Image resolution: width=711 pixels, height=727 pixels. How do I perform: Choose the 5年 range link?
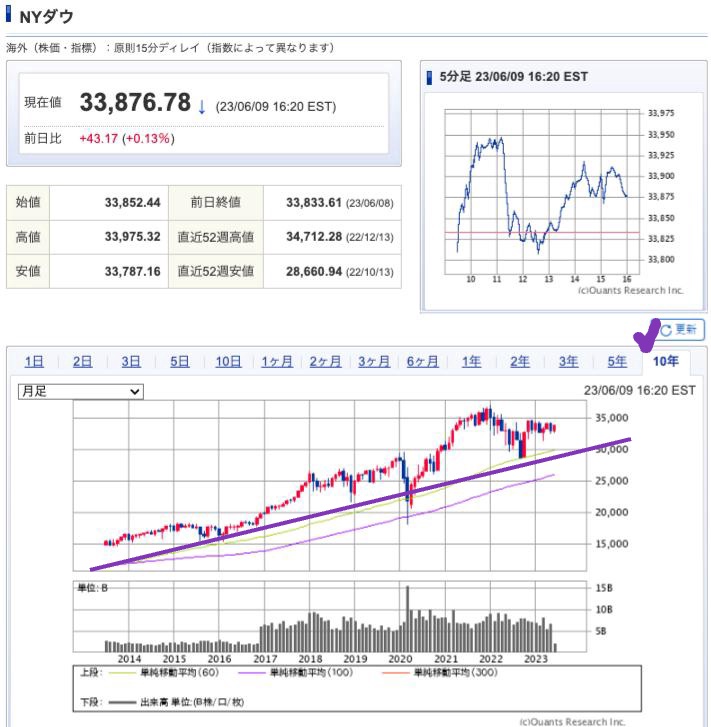[617, 362]
